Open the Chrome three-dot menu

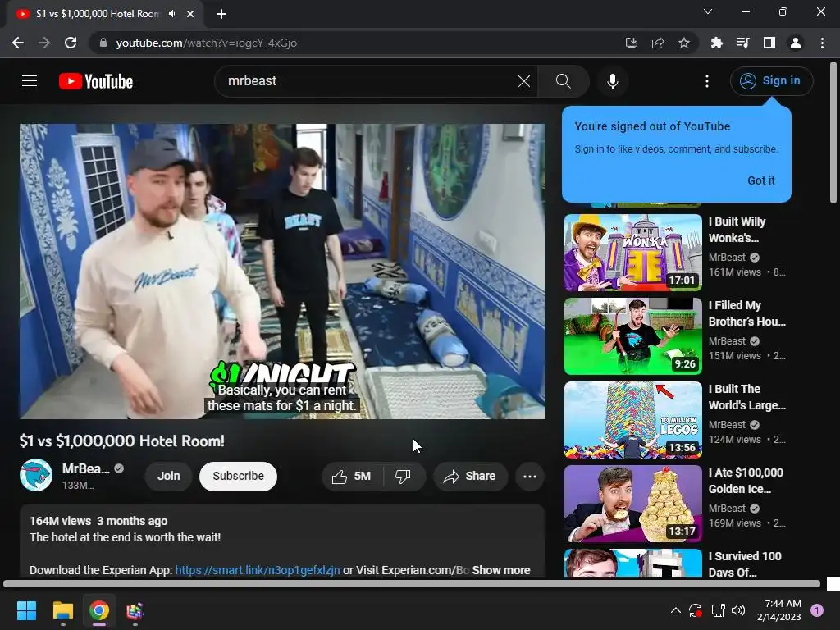[822, 43]
